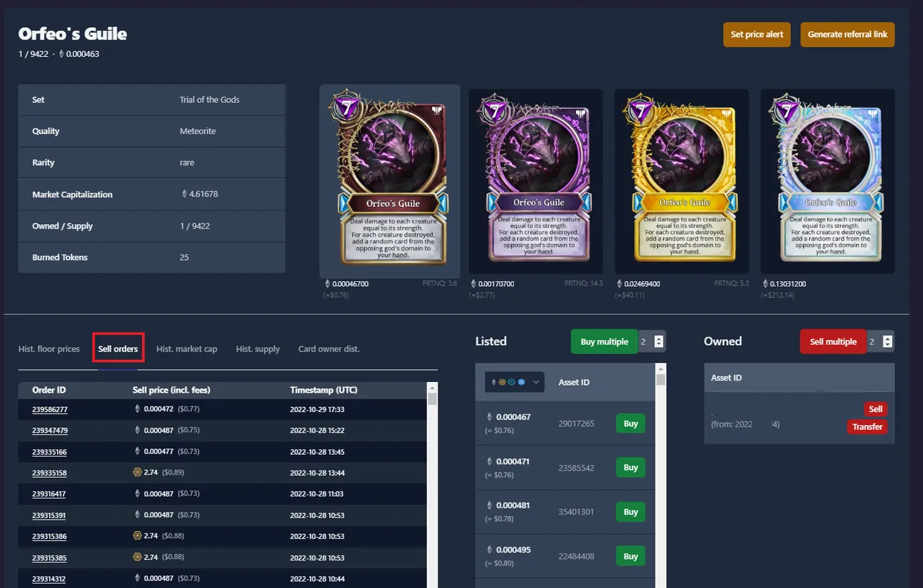Click GODS token icon in order 239335158 row
Image resolution: width=923 pixels, height=588 pixels.
(137, 472)
